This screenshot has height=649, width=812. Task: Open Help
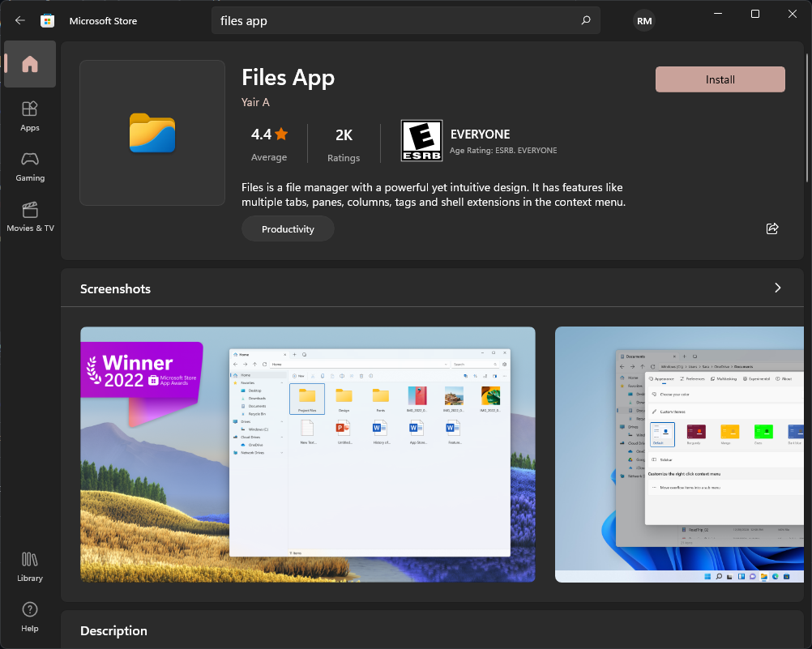30,617
